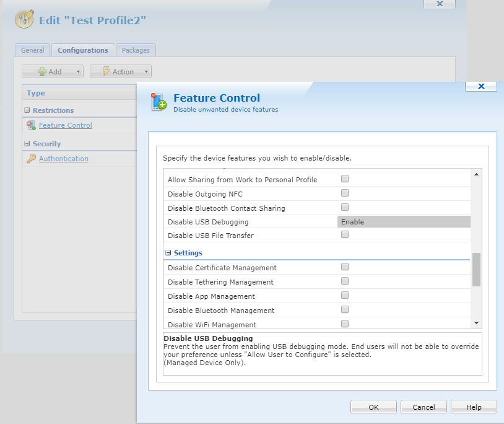Collapse the Settings section
This screenshot has height=424, width=504.
coord(168,253)
